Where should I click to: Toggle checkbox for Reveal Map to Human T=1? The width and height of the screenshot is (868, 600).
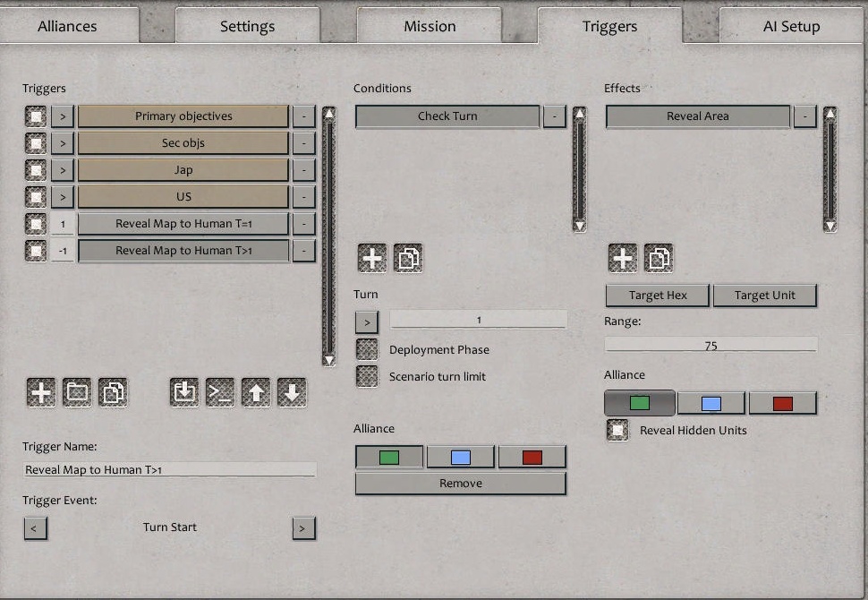36,224
